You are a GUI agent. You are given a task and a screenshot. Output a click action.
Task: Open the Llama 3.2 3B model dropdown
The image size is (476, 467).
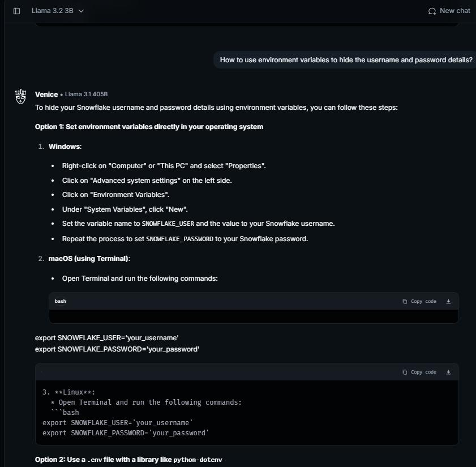58,11
